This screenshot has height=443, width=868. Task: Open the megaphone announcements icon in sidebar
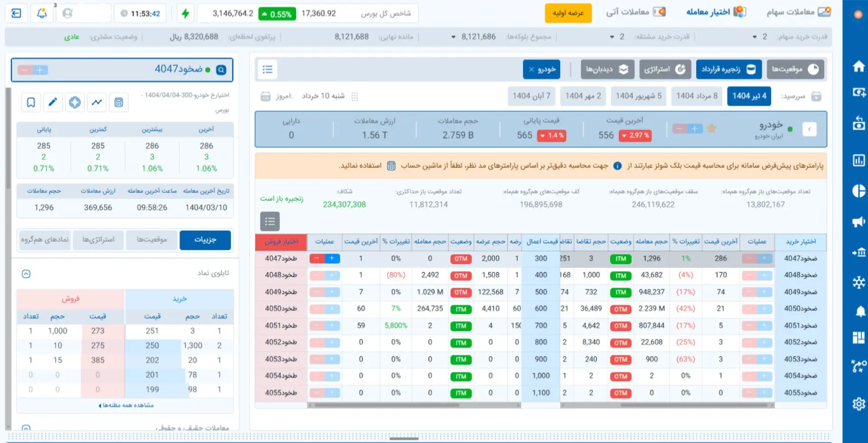click(x=858, y=221)
